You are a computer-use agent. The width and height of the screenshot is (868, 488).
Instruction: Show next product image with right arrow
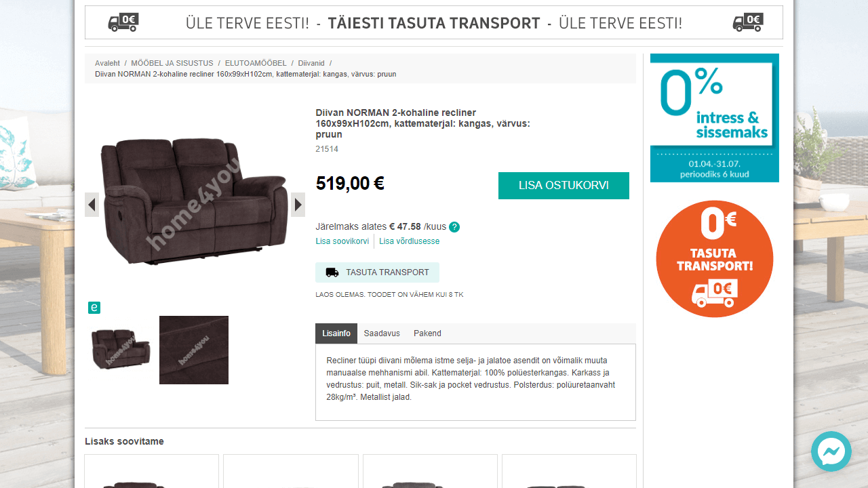[x=298, y=205]
